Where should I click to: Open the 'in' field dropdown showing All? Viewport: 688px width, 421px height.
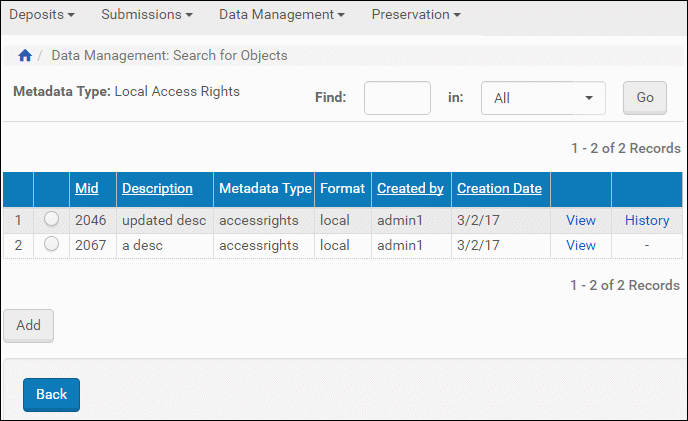point(543,98)
